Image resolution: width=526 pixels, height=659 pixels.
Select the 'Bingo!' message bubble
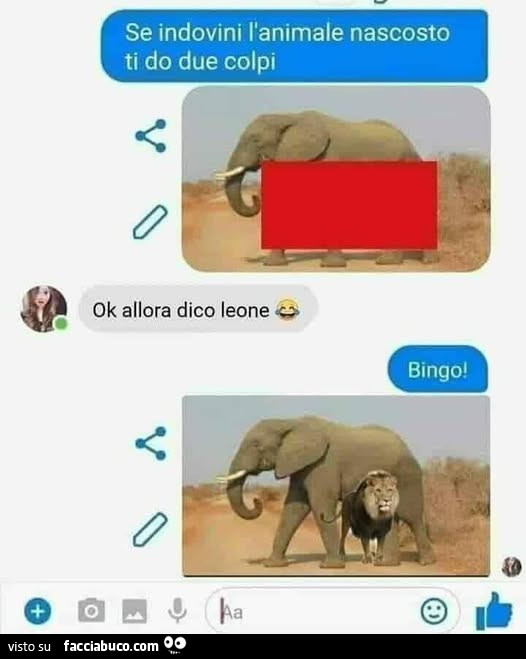tap(437, 369)
